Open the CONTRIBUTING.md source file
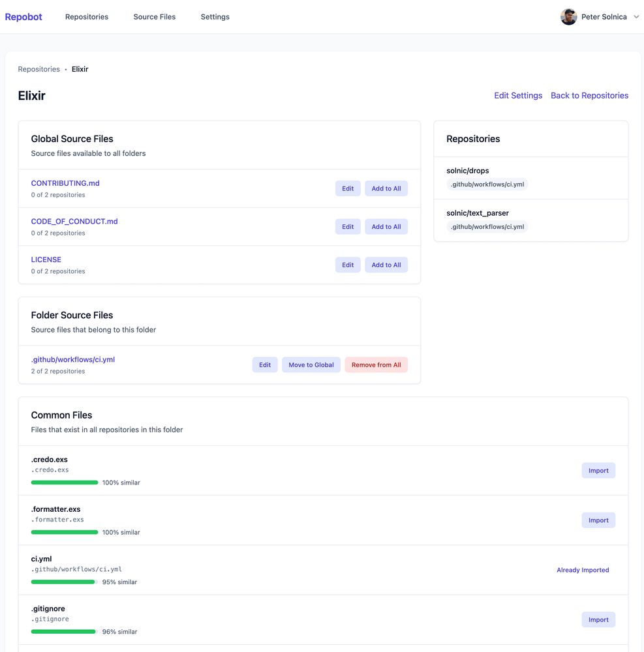 point(65,183)
